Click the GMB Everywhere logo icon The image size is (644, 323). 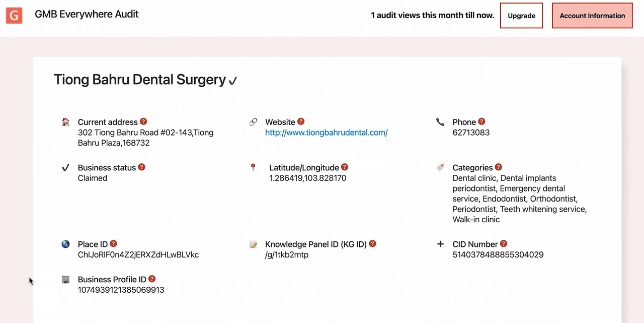coord(14,15)
